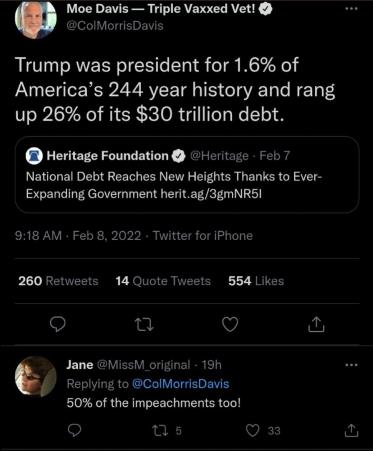Like the main tweet with heart icon
Viewport: 373px width, 451px height.
tap(230, 324)
